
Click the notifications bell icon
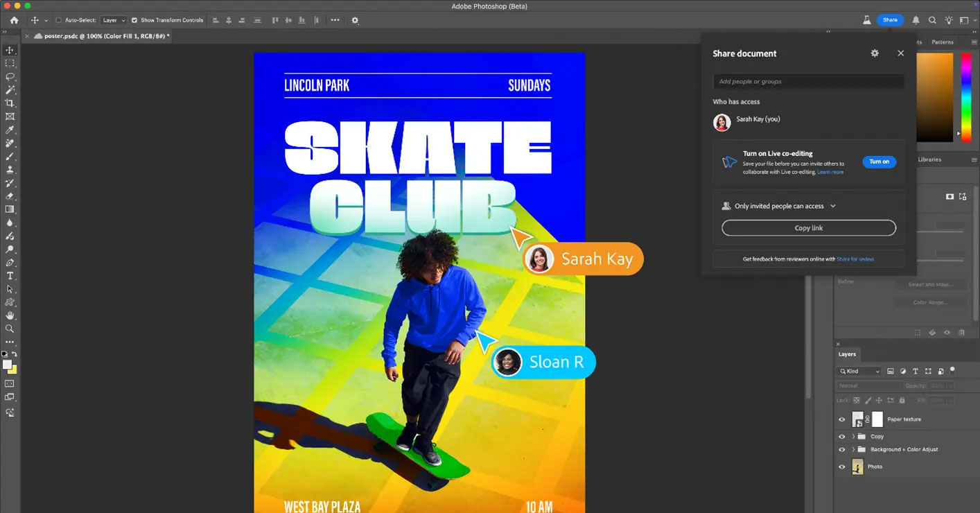point(916,20)
